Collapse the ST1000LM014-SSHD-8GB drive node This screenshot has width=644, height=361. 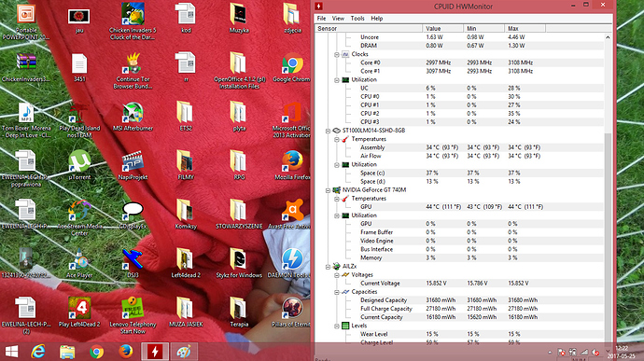(328, 131)
